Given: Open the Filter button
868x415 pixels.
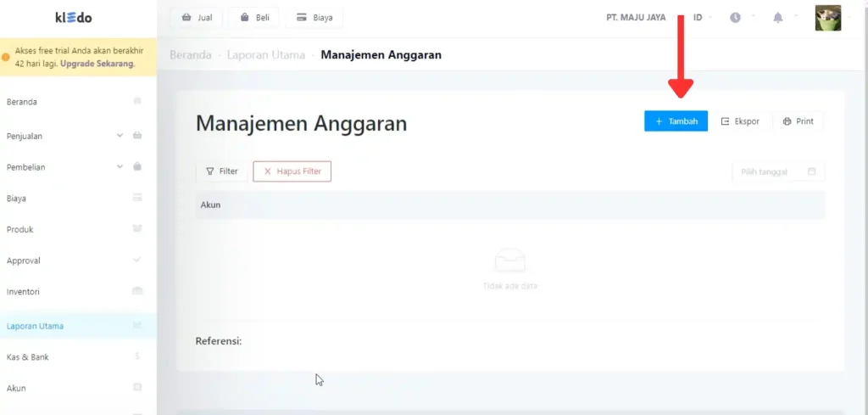Looking at the screenshot, I should [x=221, y=171].
